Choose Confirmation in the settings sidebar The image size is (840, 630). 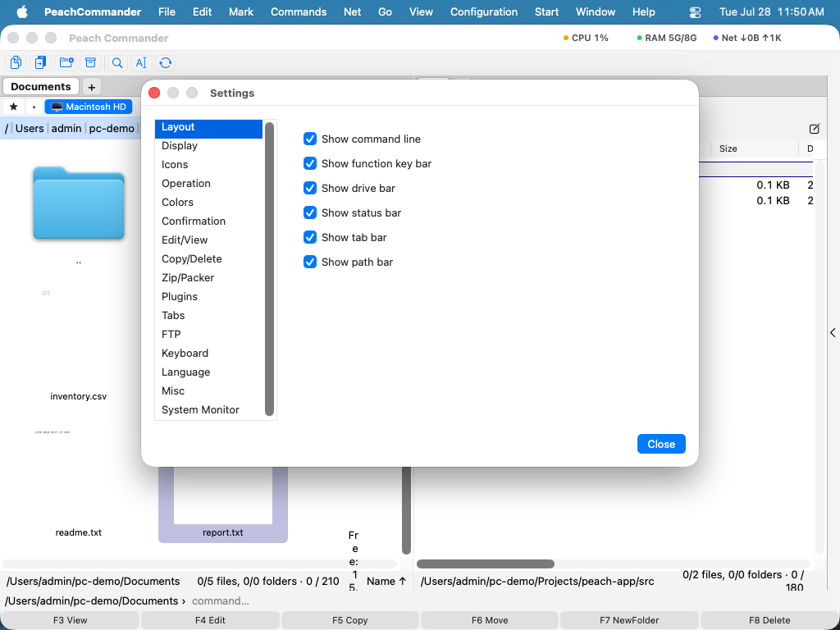(x=209, y=221)
